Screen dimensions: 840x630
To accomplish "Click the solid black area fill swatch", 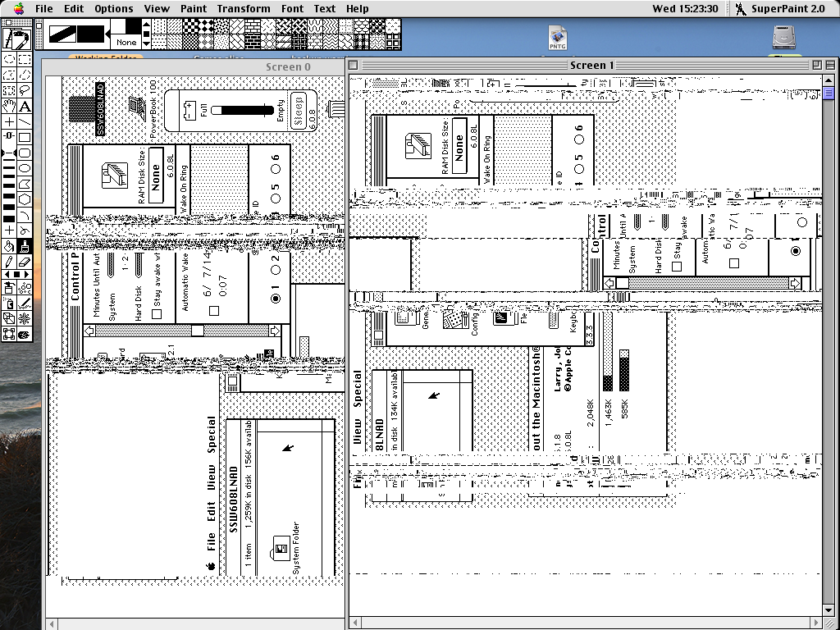I will click(89, 33).
